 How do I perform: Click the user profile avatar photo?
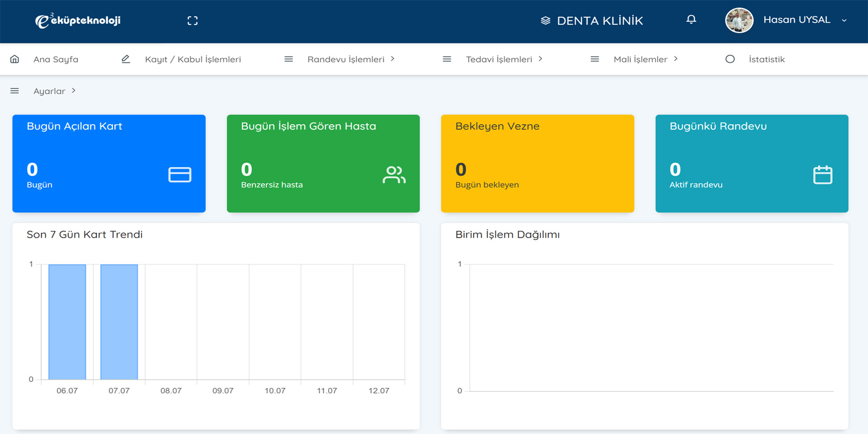pyautogui.click(x=739, y=21)
